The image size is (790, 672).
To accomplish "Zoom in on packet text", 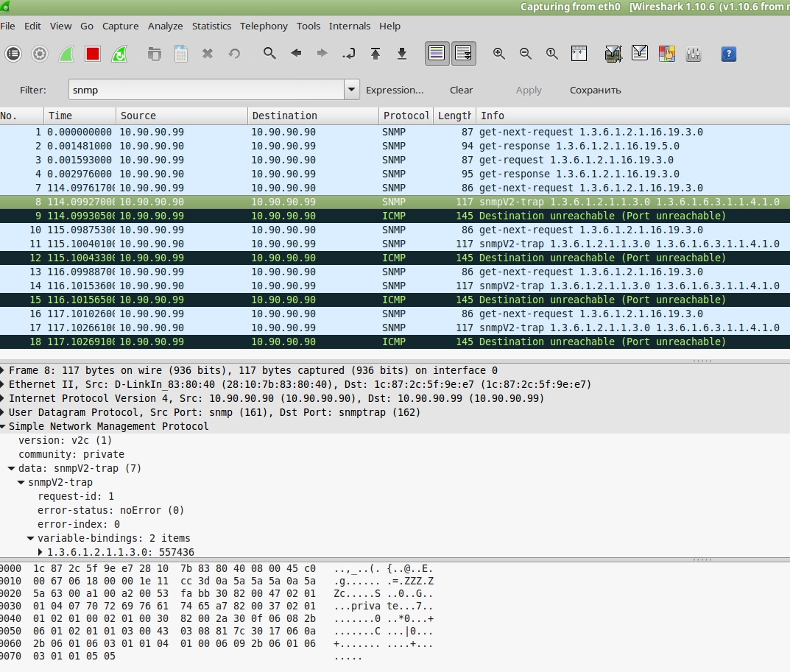I will coord(499,54).
